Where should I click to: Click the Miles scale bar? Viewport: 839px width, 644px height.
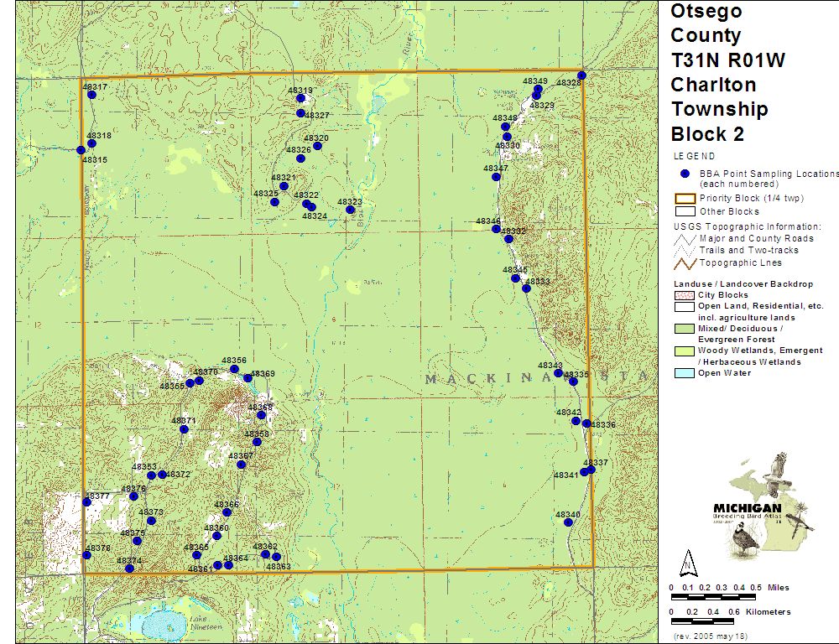tap(714, 596)
